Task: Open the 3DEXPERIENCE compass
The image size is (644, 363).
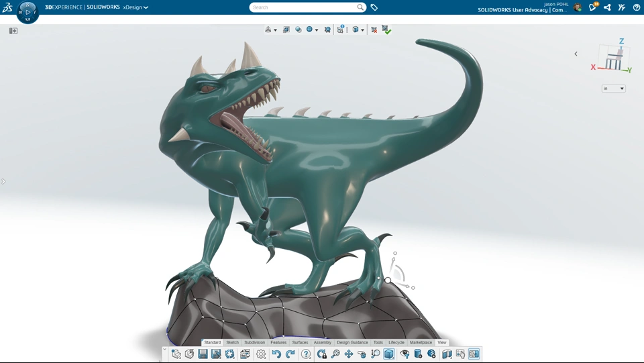Action: tap(28, 12)
